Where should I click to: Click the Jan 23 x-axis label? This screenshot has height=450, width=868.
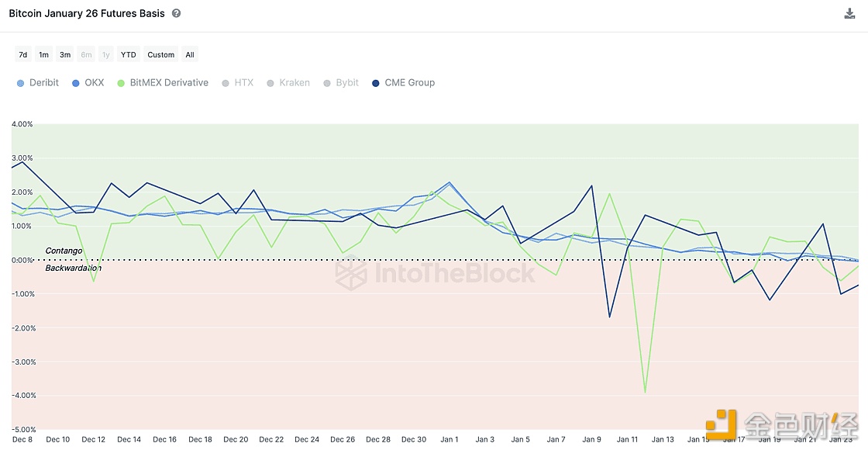(840, 439)
